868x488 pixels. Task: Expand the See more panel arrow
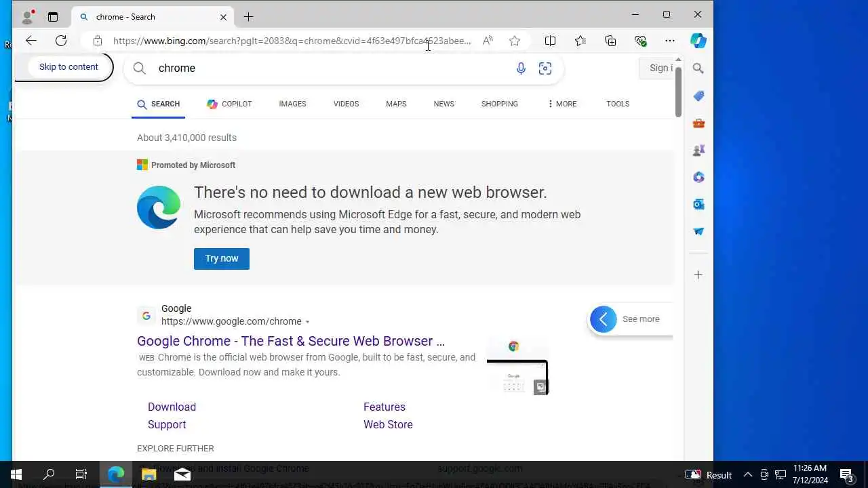click(604, 319)
